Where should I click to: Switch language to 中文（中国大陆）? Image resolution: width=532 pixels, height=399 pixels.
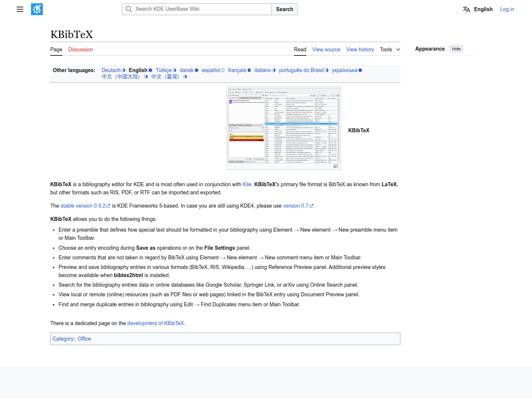coord(122,77)
